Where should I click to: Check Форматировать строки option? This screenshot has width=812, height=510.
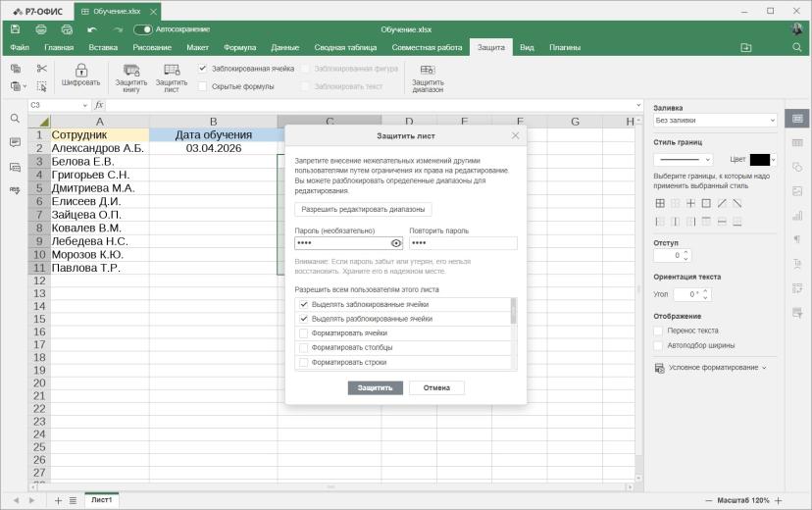(304, 363)
